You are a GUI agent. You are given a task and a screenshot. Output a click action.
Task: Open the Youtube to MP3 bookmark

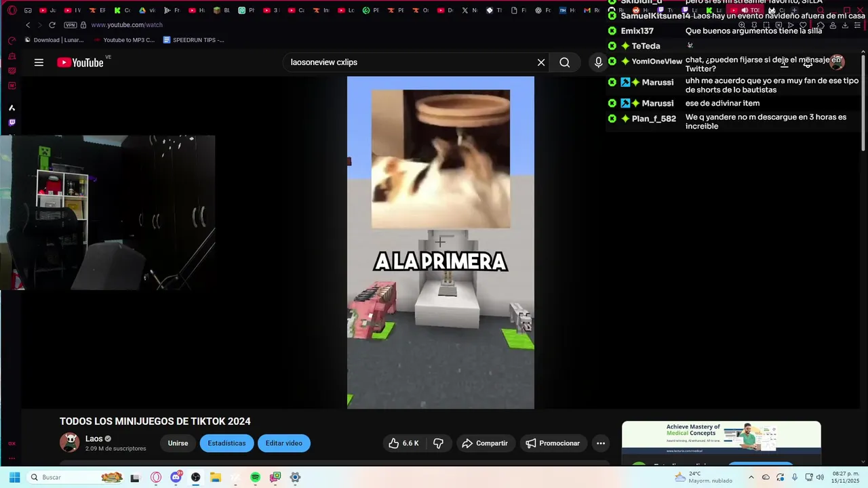coord(124,40)
